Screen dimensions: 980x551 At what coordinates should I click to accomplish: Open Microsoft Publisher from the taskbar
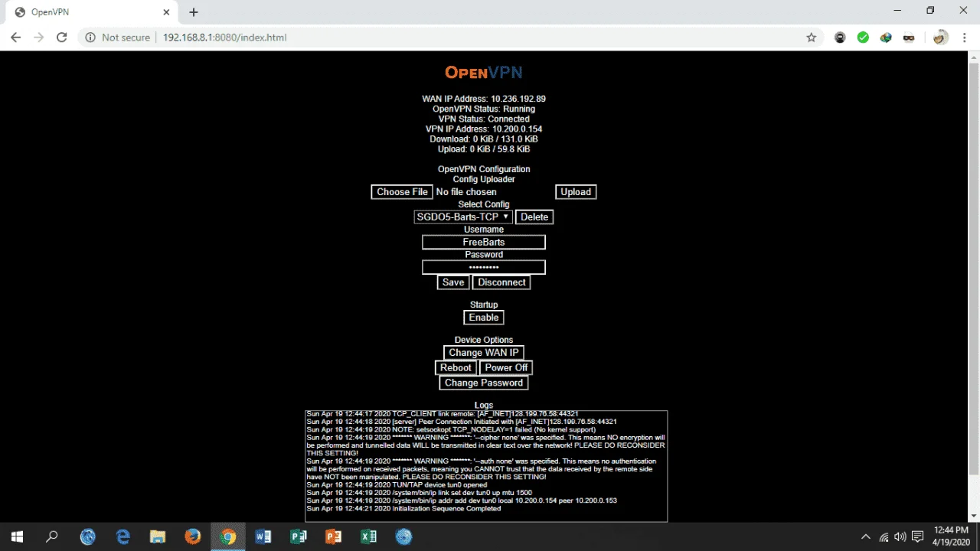coord(299,537)
